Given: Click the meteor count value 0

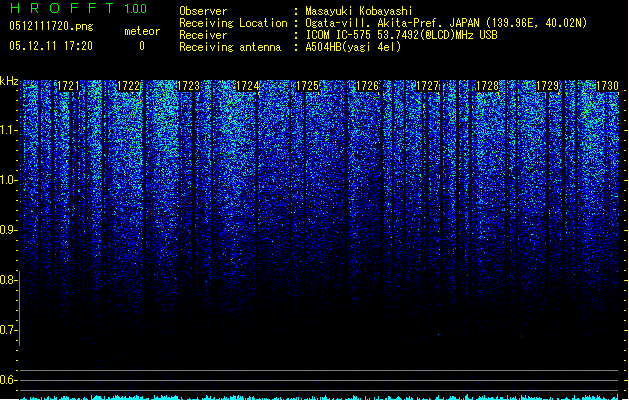Looking at the screenshot, I should [142, 46].
